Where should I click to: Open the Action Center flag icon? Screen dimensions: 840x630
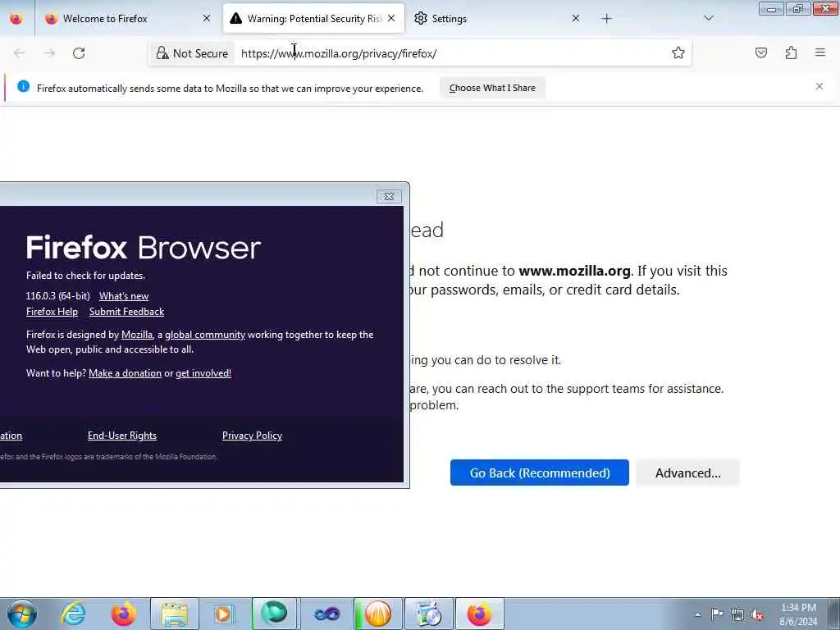pyautogui.click(x=717, y=614)
